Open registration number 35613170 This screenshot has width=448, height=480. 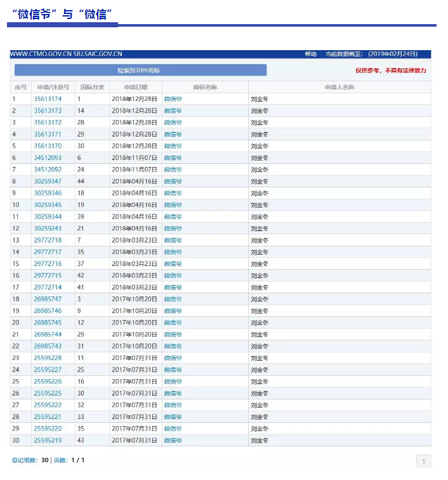pyautogui.click(x=48, y=146)
